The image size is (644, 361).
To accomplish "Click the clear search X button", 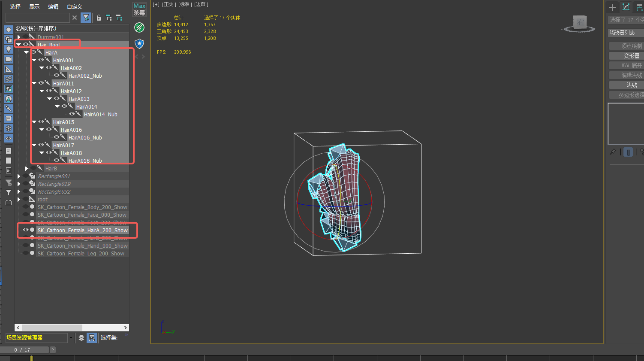I will point(75,18).
